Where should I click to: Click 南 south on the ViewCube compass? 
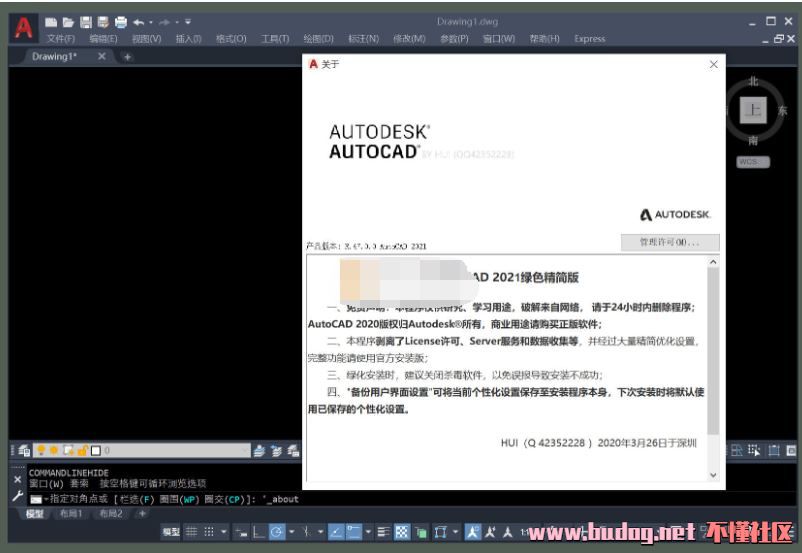pyautogui.click(x=753, y=140)
